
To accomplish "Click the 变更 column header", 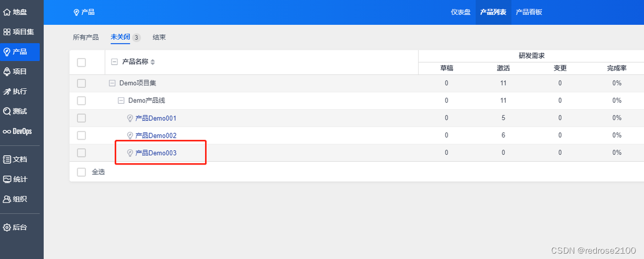I will click(x=560, y=68).
